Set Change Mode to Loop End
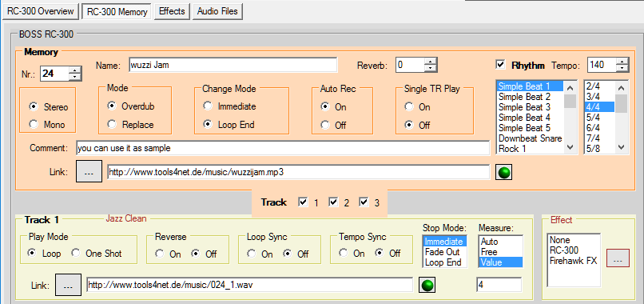 [x=208, y=124]
